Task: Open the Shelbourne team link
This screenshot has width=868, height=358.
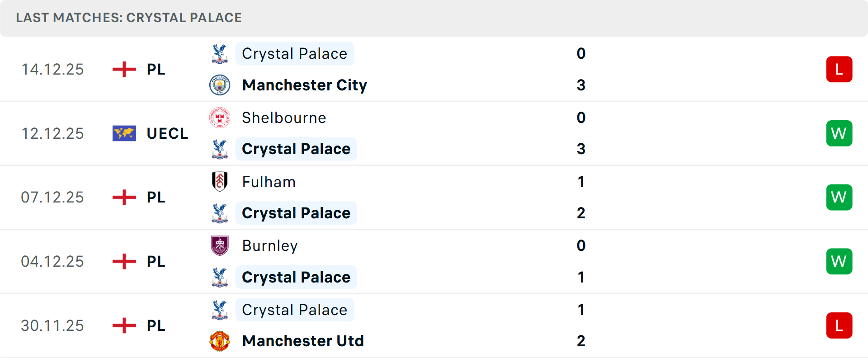Action: pos(284,118)
